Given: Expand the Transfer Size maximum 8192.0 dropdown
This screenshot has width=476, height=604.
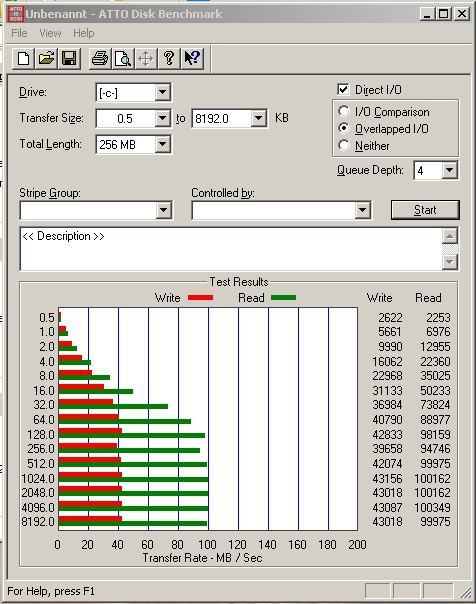Looking at the screenshot, I should click(259, 118).
